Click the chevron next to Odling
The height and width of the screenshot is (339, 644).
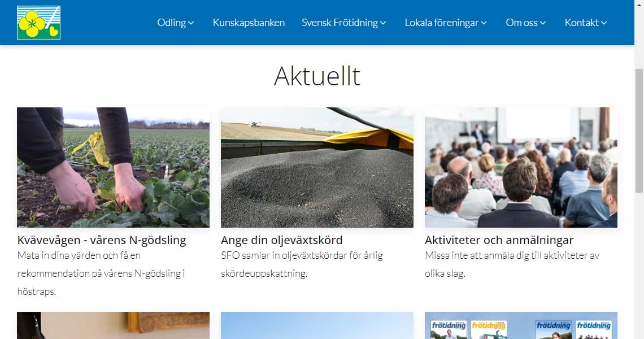click(191, 23)
